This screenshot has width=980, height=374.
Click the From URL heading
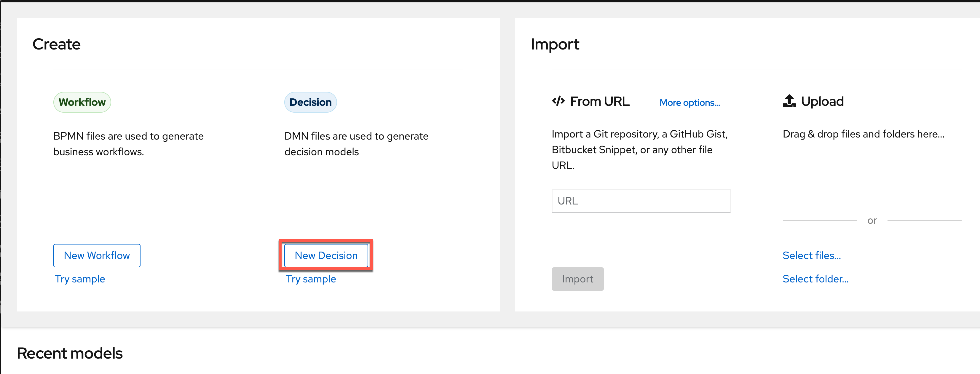pos(600,101)
